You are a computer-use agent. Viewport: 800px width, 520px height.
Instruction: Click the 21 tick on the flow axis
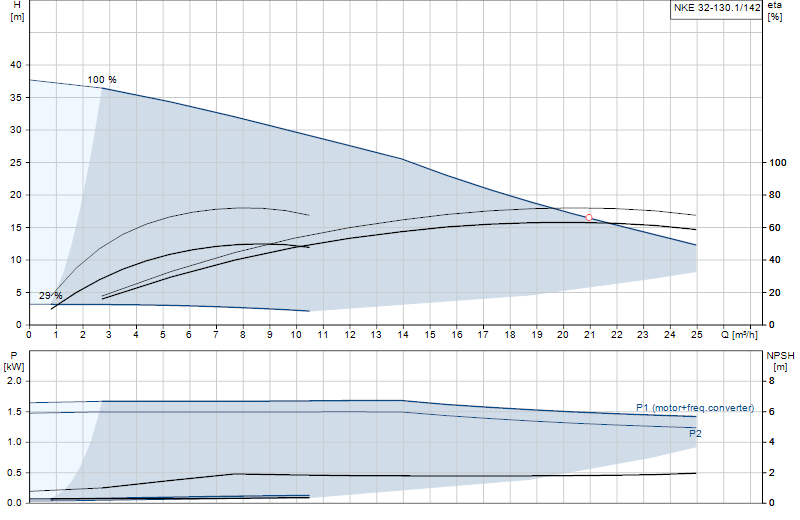[589, 335]
